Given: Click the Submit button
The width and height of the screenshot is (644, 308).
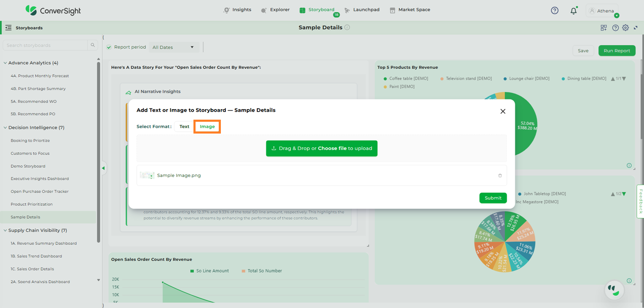Looking at the screenshot, I should tap(493, 198).
